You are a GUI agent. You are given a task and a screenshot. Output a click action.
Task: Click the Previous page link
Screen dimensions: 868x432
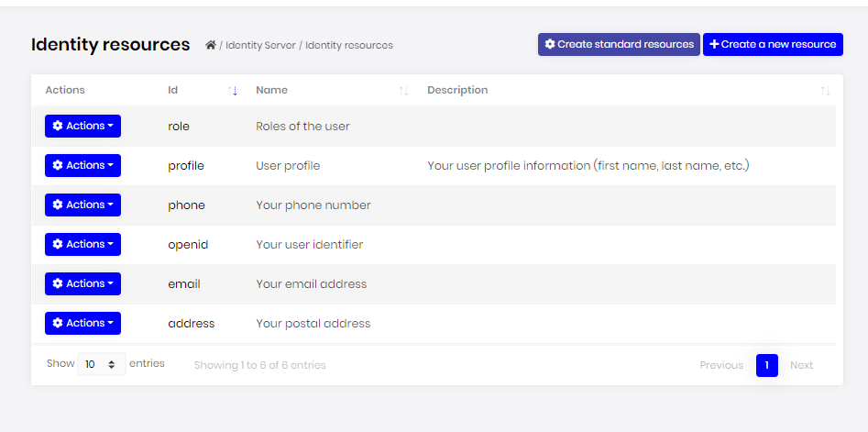tap(721, 365)
